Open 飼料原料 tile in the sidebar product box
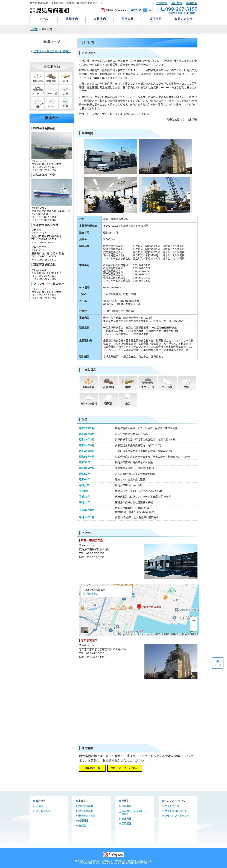 tap(37, 78)
